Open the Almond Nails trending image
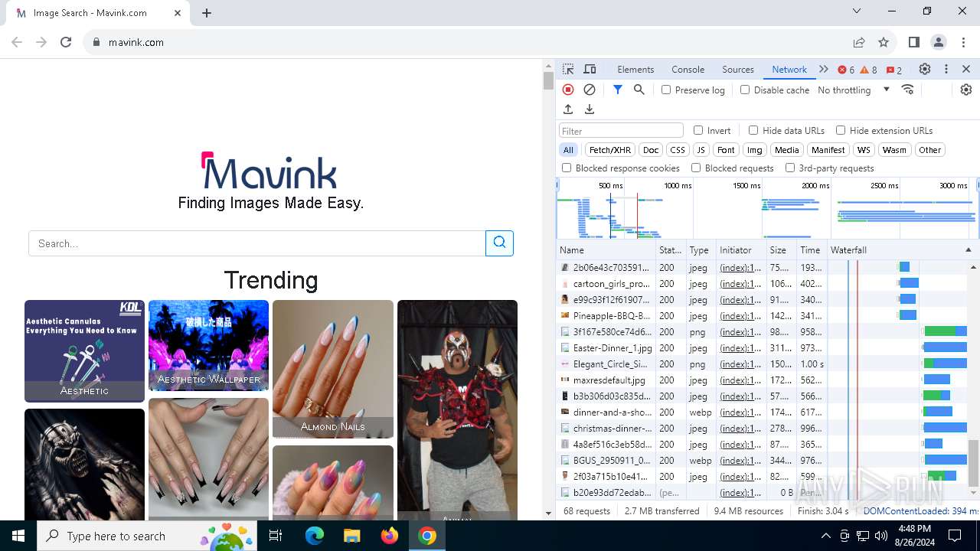This screenshot has width=980, height=551. [x=333, y=369]
